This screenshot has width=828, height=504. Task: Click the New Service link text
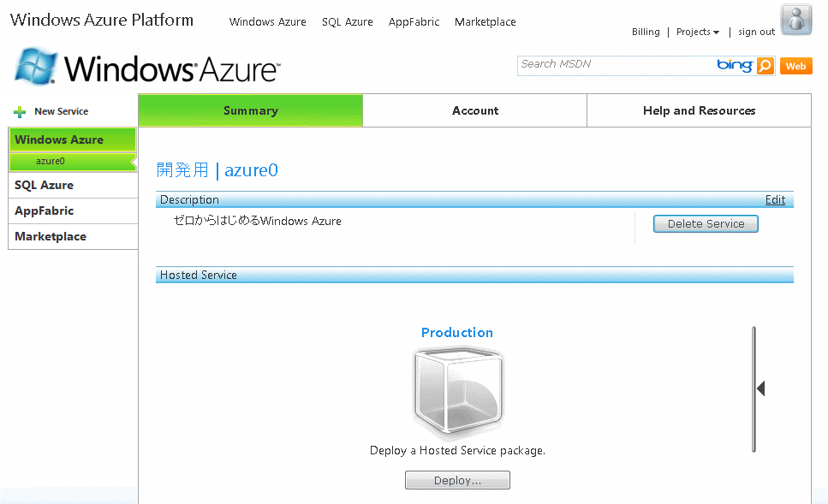coord(62,111)
